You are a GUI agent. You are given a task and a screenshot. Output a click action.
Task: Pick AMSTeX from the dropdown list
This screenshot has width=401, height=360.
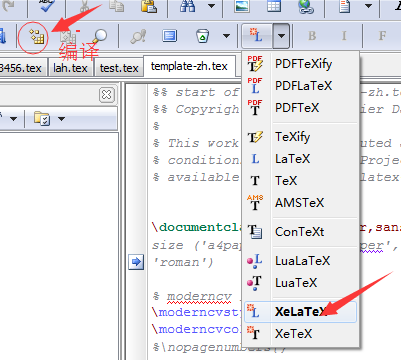coord(301,203)
